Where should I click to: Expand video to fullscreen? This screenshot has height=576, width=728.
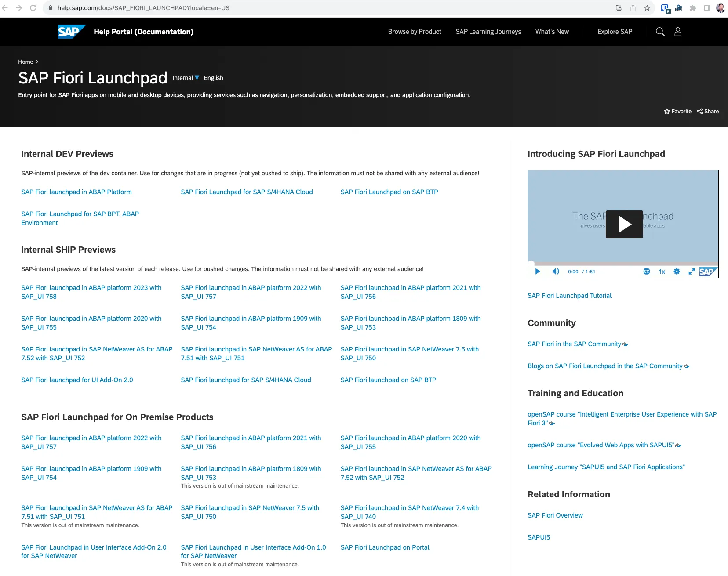click(x=692, y=272)
